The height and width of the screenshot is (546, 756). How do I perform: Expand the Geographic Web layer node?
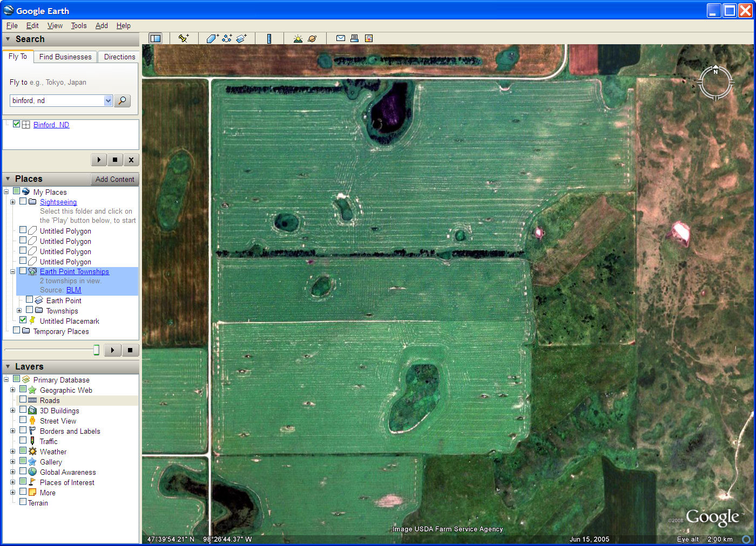click(x=12, y=390)
